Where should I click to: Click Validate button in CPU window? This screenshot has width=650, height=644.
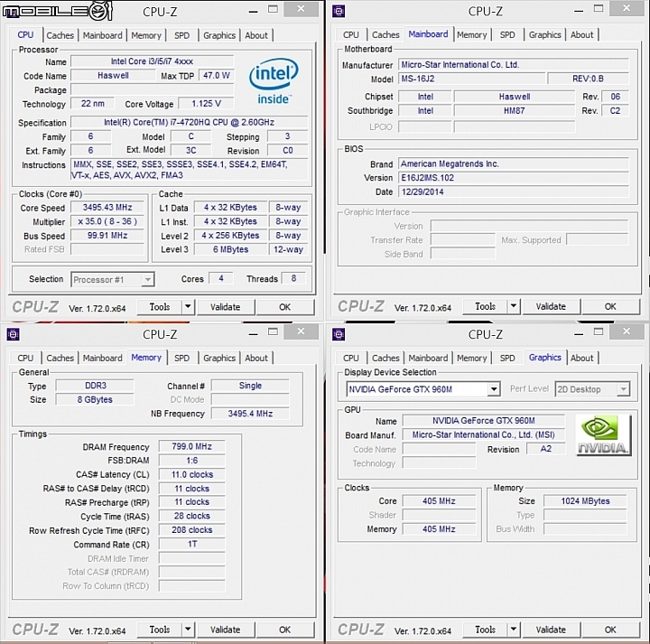[225, 307]
